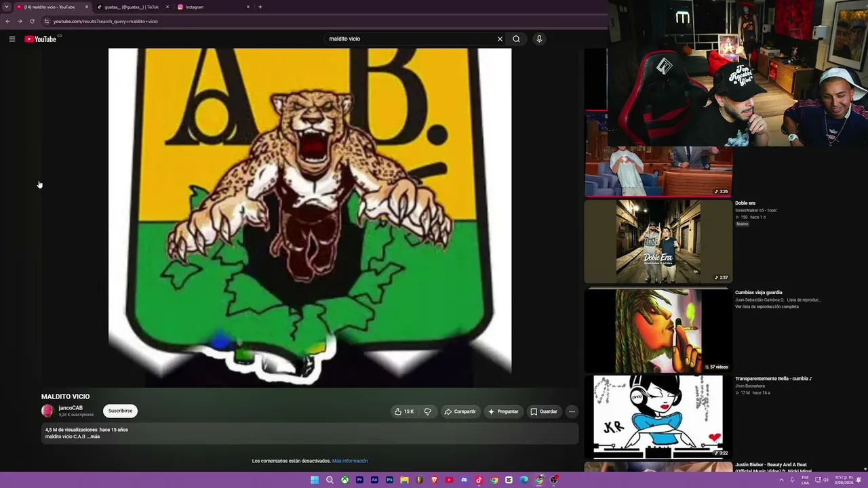The height and width of the screenshot is (488, 868).
Task: Switch to the maldito vicio YouTube tab
Action: pos(53,7)
